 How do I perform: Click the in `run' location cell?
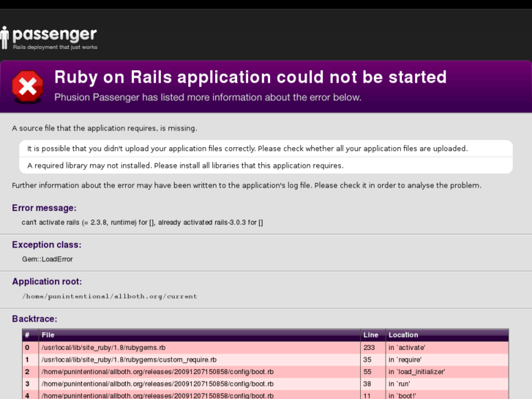[x=447, y=384]
